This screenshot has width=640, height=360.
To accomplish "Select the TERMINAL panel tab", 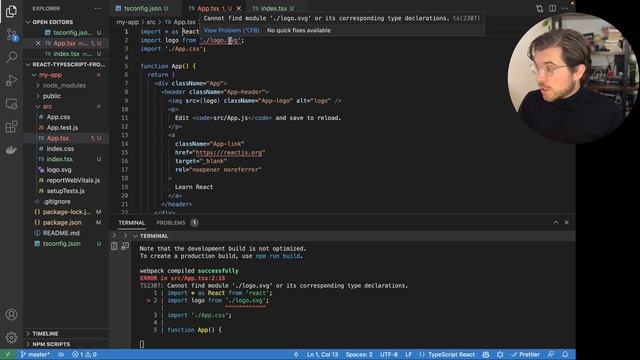I will pyautogui.click(x=131, y=222).
